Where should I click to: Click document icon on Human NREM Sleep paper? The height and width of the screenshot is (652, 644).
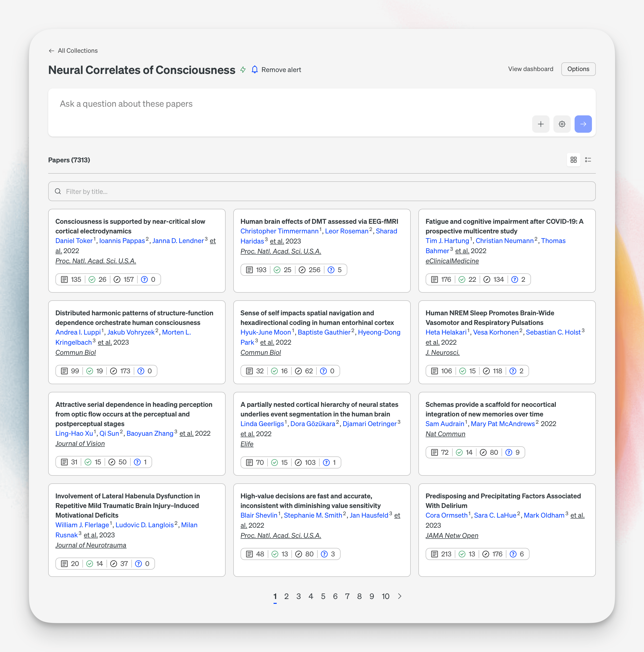pos(434,371)
